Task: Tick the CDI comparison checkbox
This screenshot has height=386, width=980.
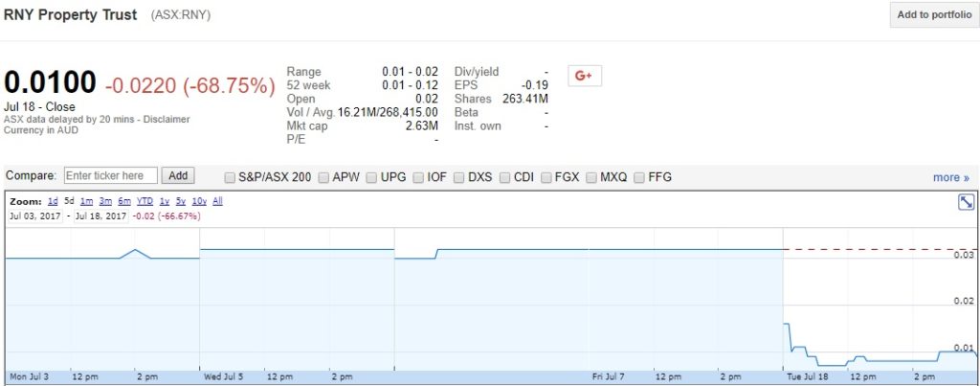Action: [505, 177]
